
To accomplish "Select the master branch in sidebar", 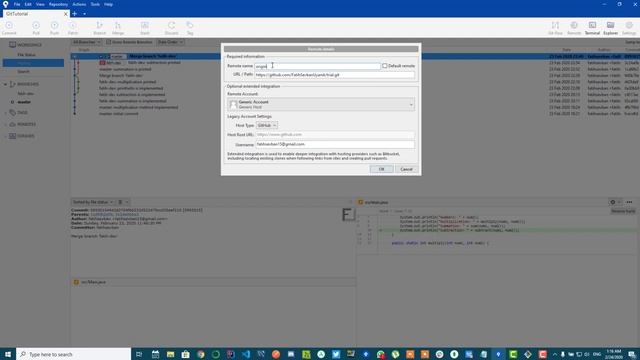I will 24,102.
